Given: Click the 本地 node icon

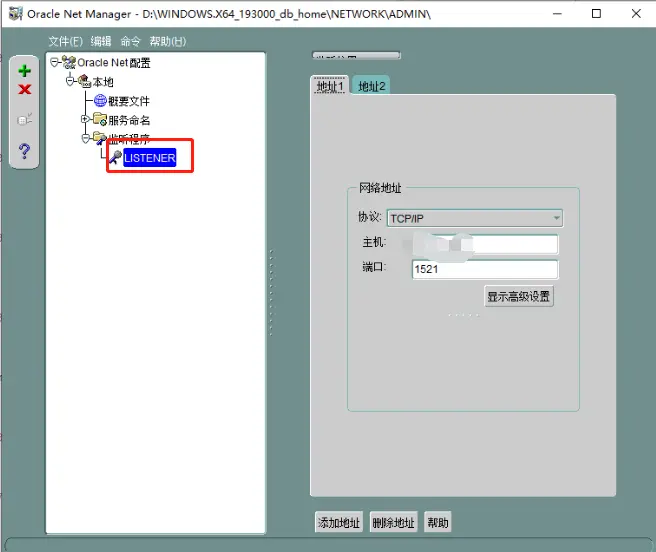Looking at the screenshot, I should [84, 81].
